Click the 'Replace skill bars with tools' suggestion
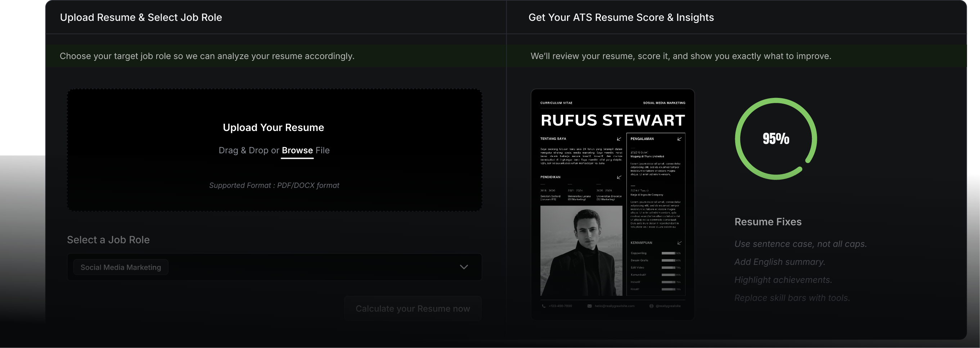The width and height of the screenshot is (980, 348). point(792,298)
